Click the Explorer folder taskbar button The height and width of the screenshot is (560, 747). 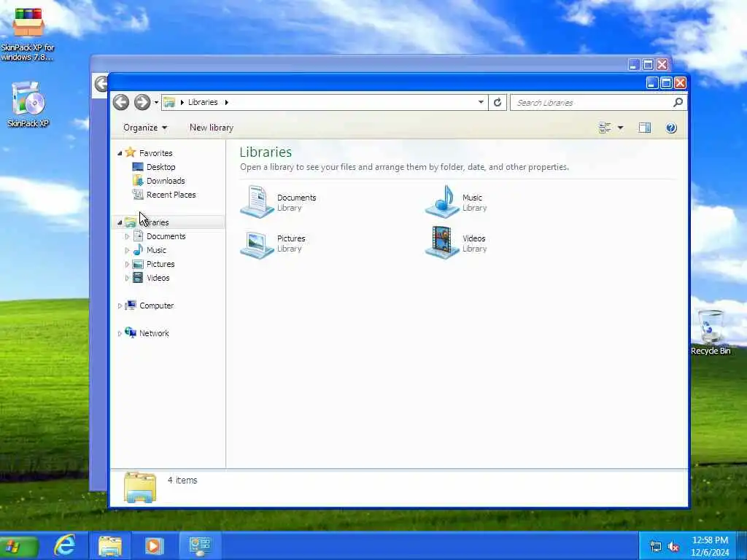(110, 545)
